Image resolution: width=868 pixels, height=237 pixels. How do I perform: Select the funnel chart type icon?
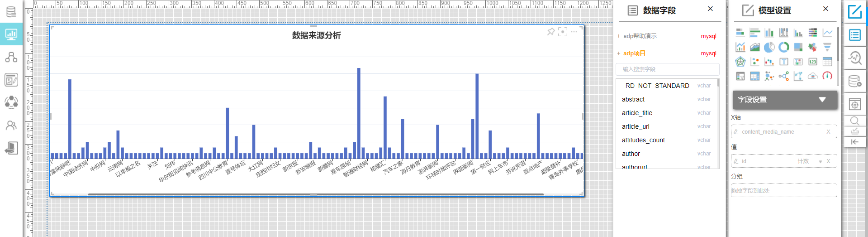[827, 47]
